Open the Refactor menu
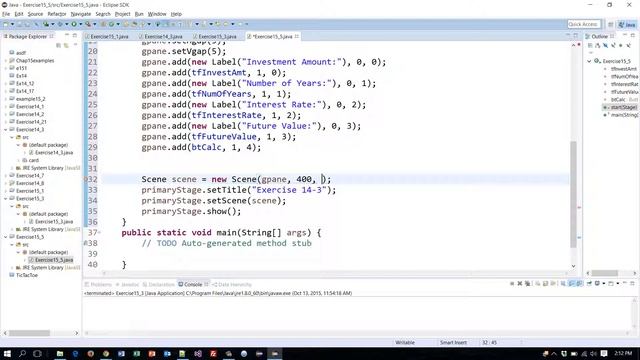The height and width of the screenshot is (360, 640). point(57,14)
